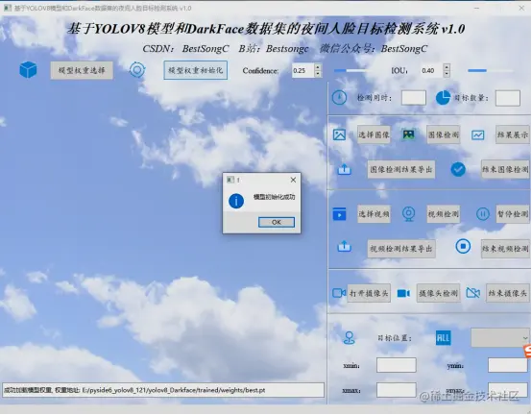Click the 结束图像检测 button
532x415 pixels.
[x=505, y=169]
